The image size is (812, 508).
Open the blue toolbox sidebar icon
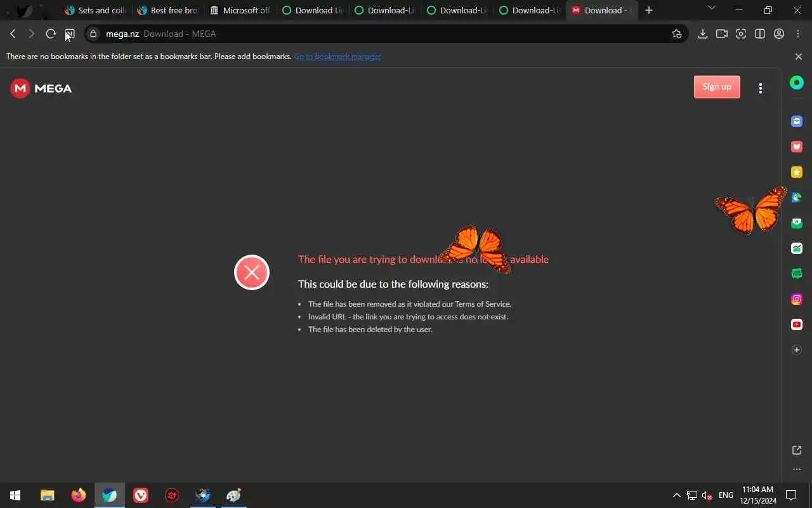pos(797,121)
